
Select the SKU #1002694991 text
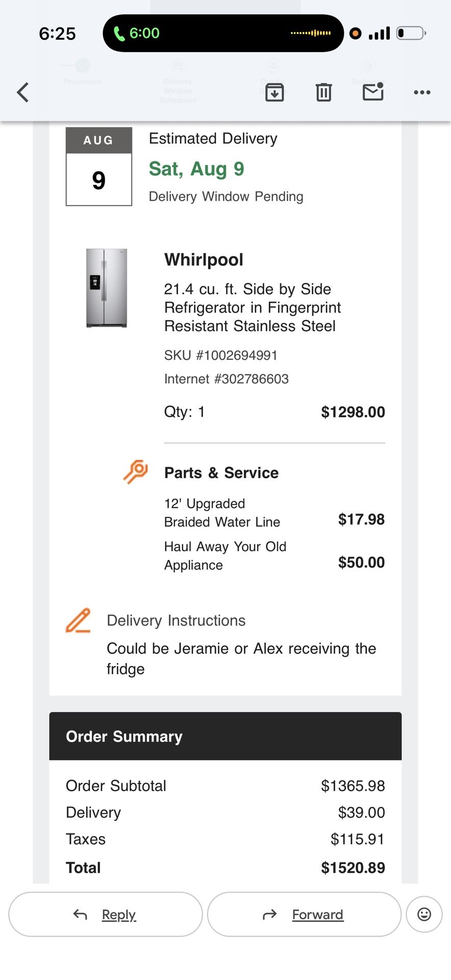point(220,355)
